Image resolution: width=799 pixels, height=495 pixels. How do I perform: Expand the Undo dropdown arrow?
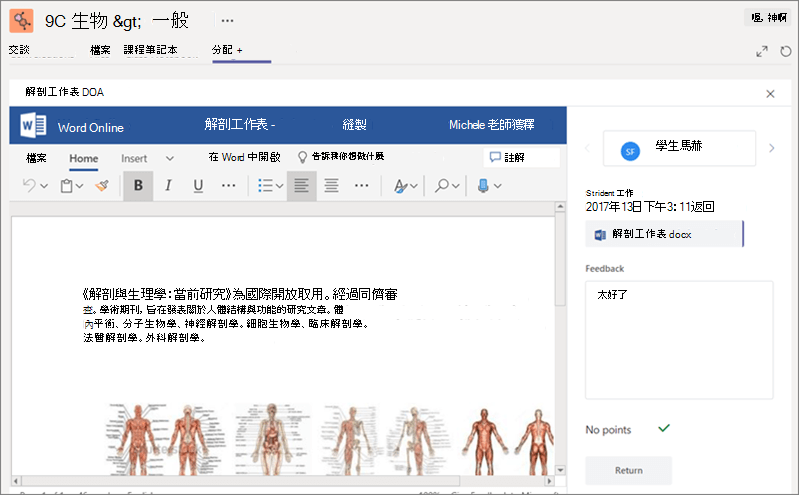[x=44, y=186]
